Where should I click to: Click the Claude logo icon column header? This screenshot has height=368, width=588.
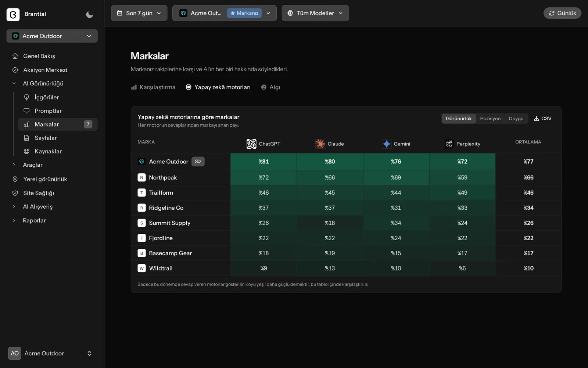[320, 144]
